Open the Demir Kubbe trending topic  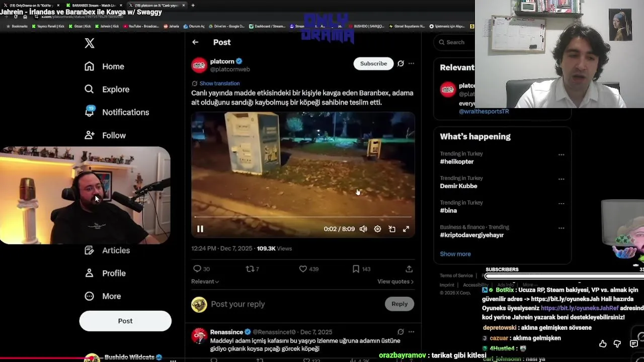pyautogui.click(x=458, y=186)
